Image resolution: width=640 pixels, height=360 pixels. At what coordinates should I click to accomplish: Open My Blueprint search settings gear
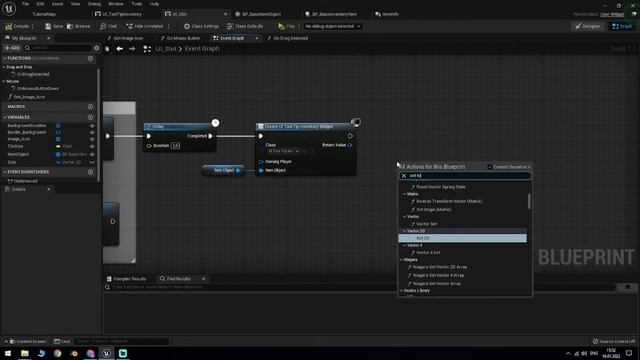[96, 48]
